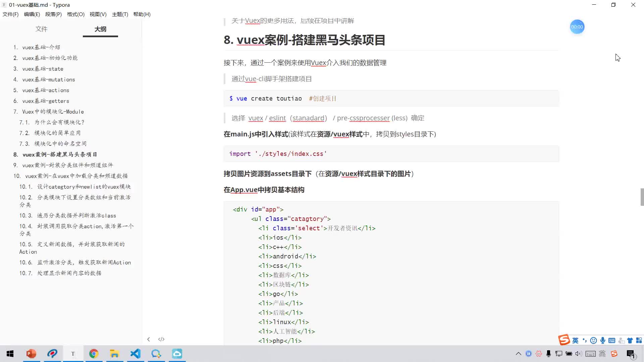
Task: Open the 编辑(E) menu
Action: (x=32, y=14)
